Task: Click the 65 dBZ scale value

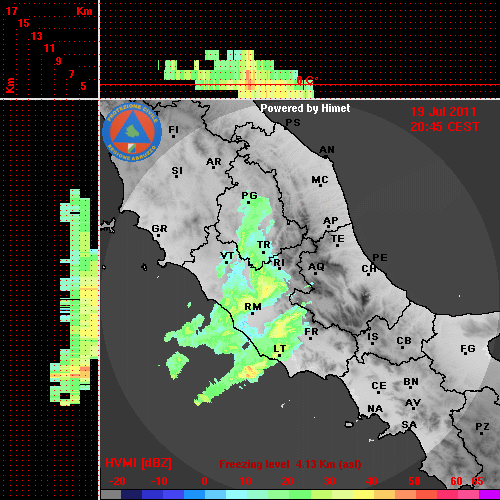Action: (477, 481)
